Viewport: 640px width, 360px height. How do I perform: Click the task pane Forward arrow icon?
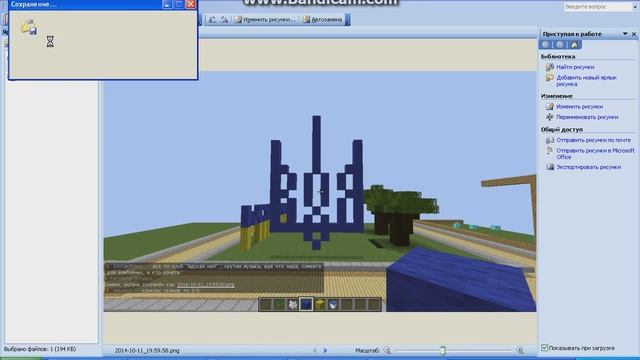click(x=560, y=44)
